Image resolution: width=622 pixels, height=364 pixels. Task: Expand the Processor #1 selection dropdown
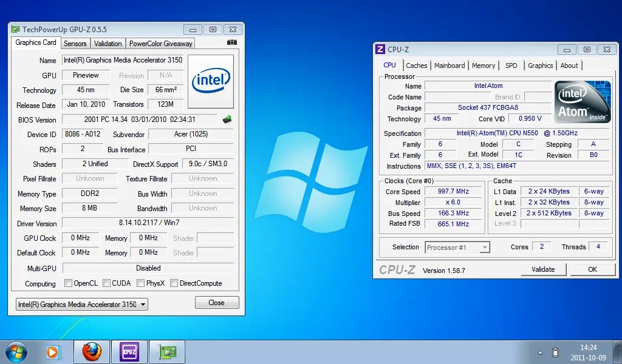click(x=457, y=248)
